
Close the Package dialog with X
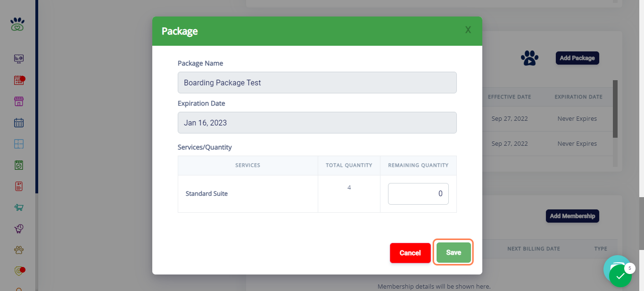pyautogui.click(x=468, y=30)
